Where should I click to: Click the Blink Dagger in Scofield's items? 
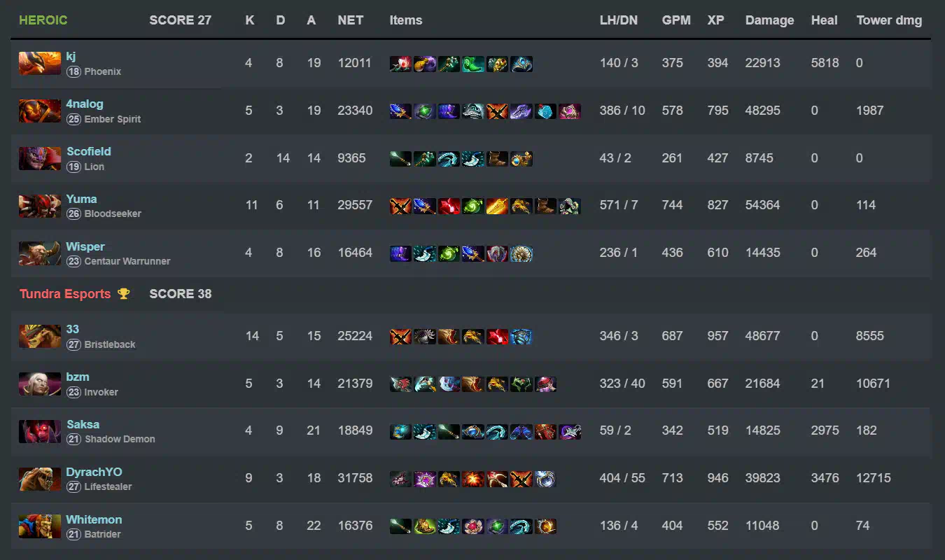tap(473, 159)
